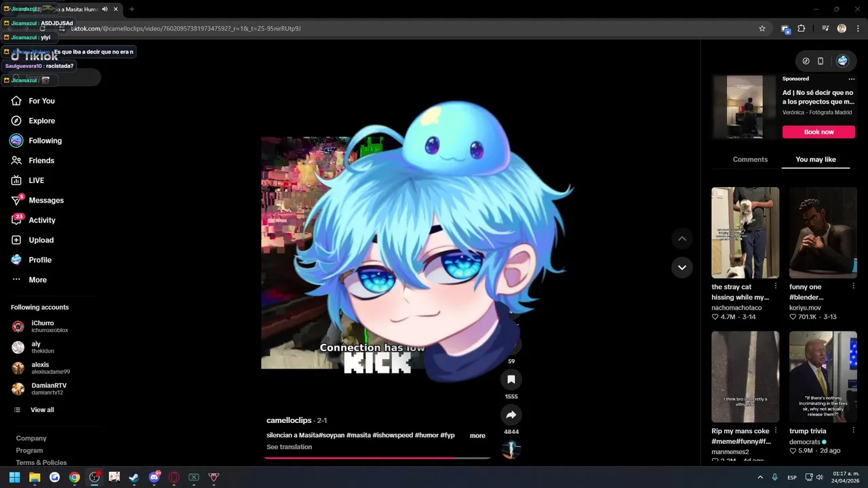868x488 pixels.
Task: Open the system volume control
Action: [x=819, y=477]
